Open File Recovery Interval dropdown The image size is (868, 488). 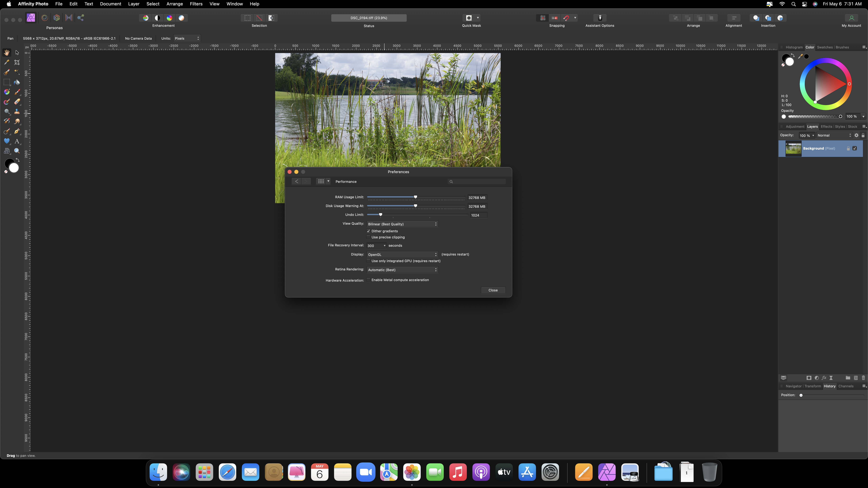click(x=376, y=246)
